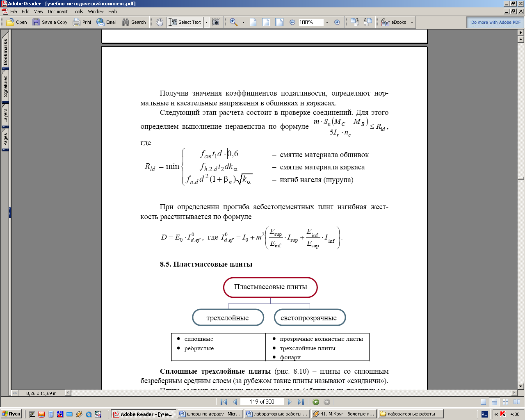The image size is (525, 420).
Task: Open the Signatures side tab
Action: pos(5,86)
